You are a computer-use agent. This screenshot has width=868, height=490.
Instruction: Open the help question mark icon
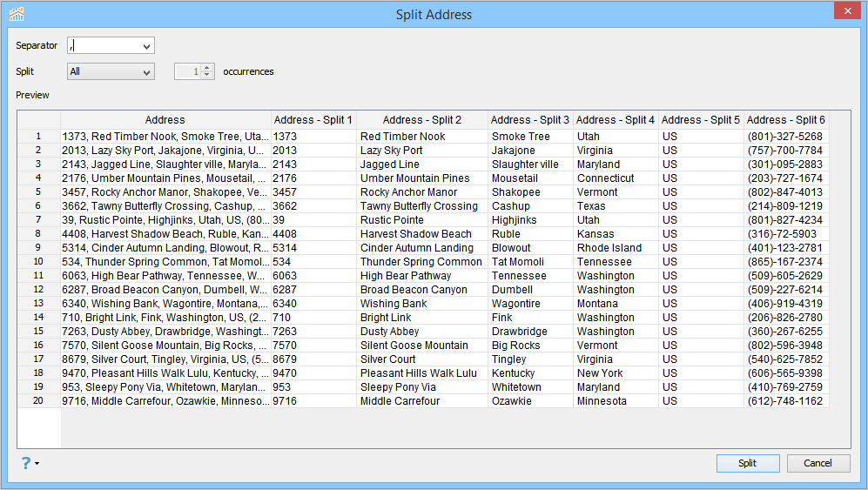click(26, 463)
